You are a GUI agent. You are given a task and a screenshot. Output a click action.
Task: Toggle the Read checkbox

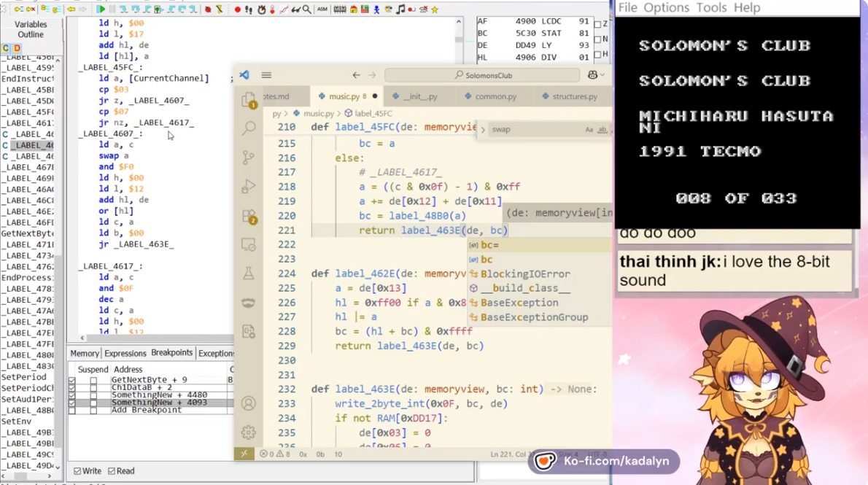coord(112,471)
